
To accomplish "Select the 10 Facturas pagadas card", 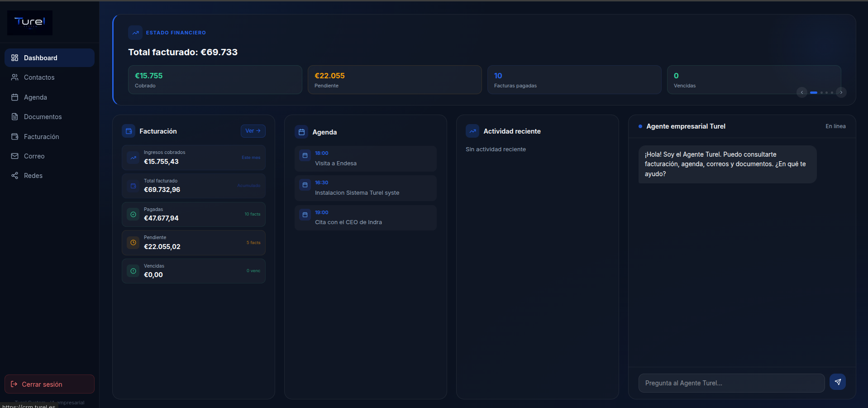I will (x=574, y=80).
